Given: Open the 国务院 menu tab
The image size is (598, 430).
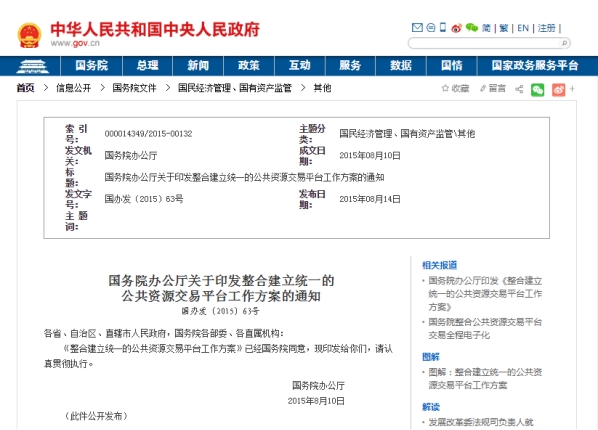Looking at the screenshot, I should click(92, 66).
